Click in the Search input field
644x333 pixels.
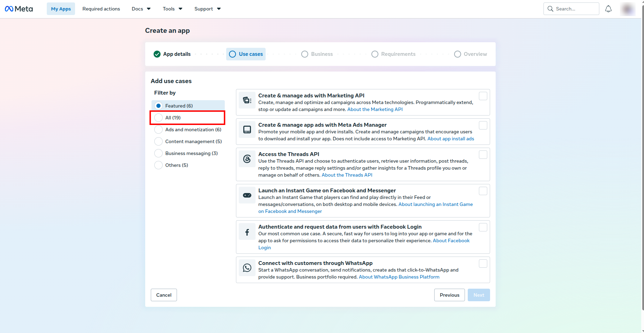coord(571,9)
